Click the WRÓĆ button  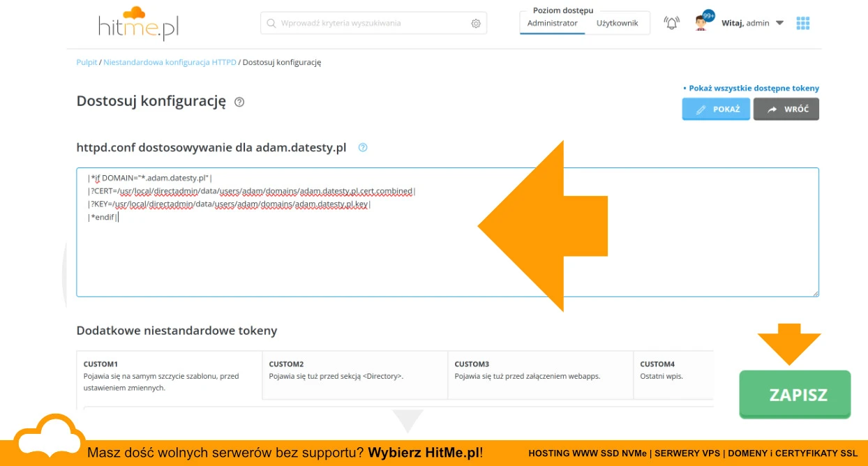[786, 109]
